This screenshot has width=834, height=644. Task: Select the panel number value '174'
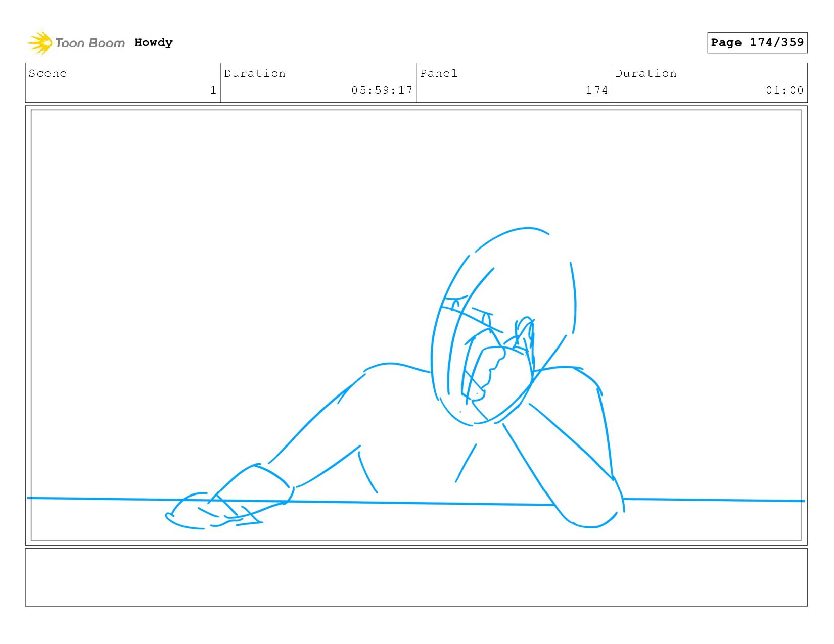(x=597, y=90)
